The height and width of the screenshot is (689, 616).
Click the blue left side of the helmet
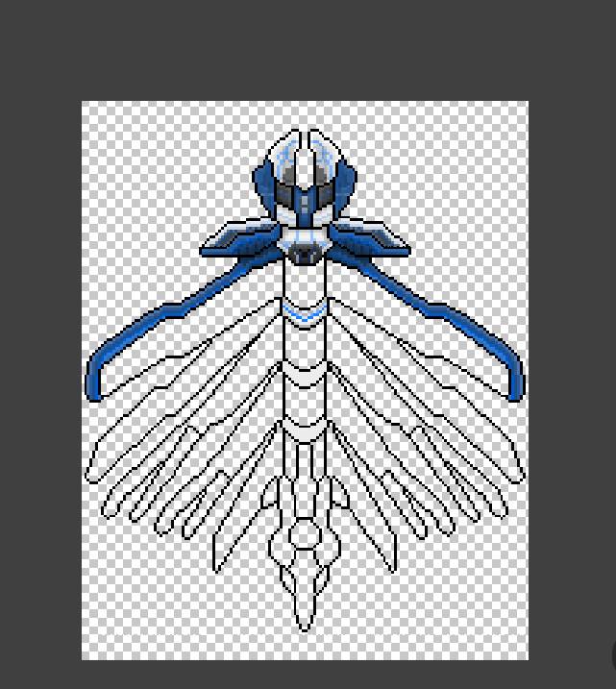click(x=263, y=183)
